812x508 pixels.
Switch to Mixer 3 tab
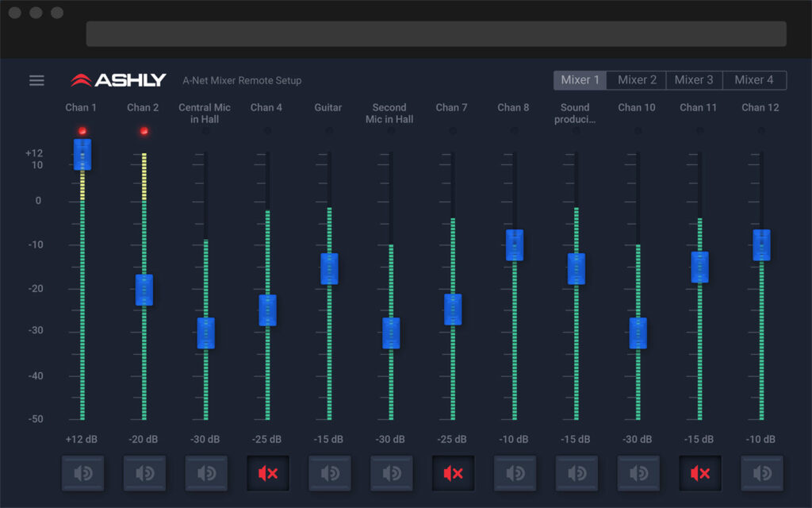click(x=694, y=80)
